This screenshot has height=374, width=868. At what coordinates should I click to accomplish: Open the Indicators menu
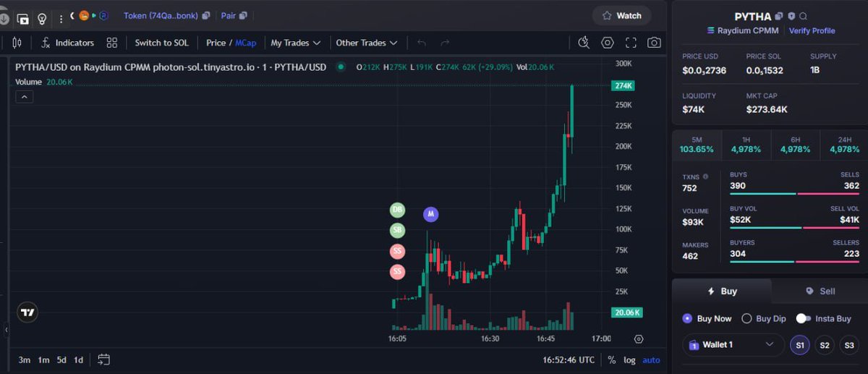(67, 43)
